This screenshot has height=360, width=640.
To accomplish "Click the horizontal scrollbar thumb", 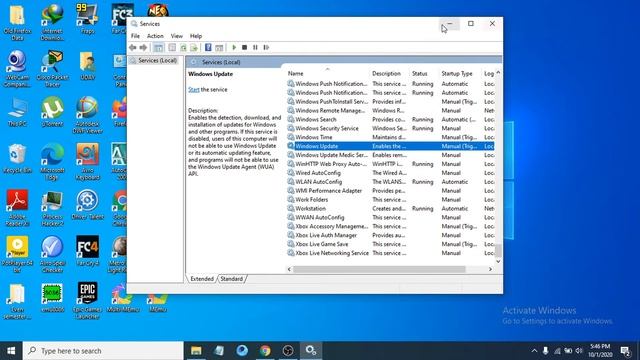I will [x=379, y=269].
